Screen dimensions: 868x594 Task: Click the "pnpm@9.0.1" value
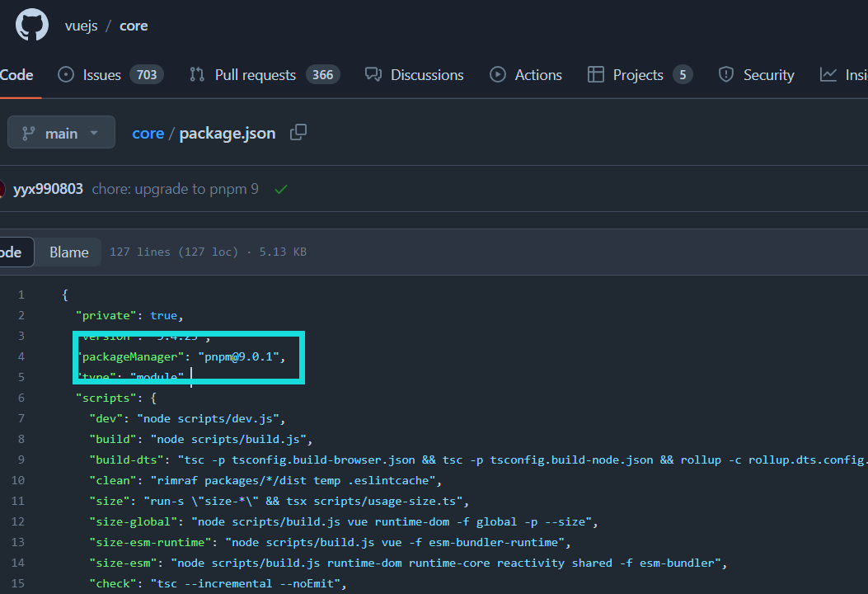(238, 357)
